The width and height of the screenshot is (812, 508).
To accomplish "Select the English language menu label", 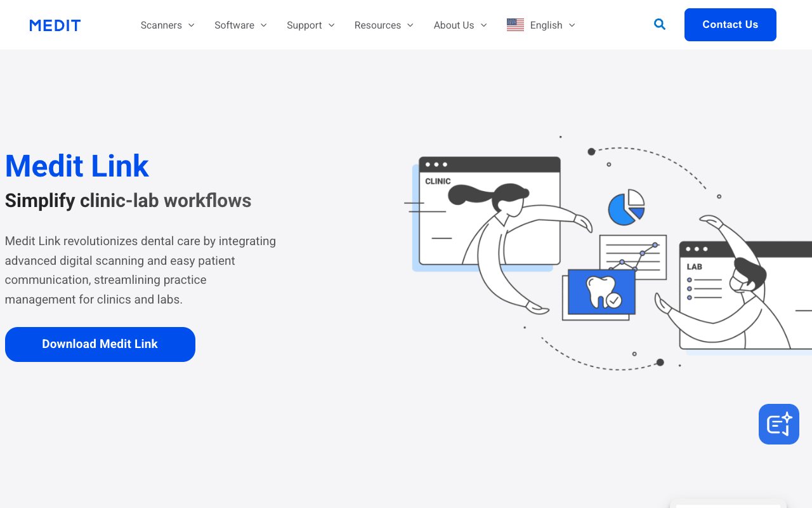I will 546,25.
